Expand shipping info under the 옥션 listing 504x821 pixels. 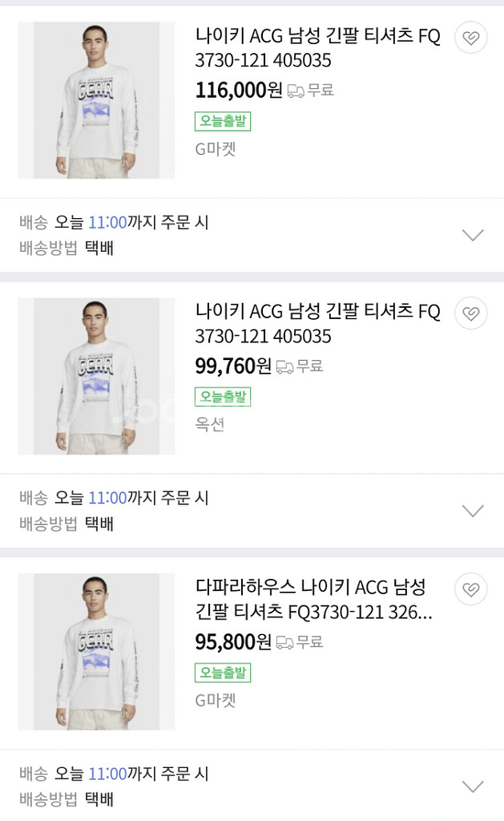(x=473, y=511)
